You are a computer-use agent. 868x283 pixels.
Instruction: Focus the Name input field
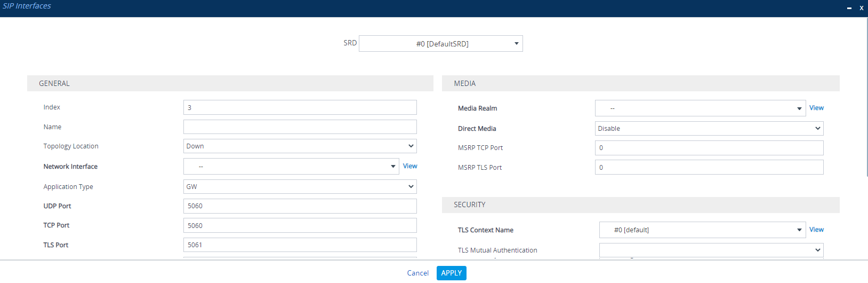click(300, 127)
